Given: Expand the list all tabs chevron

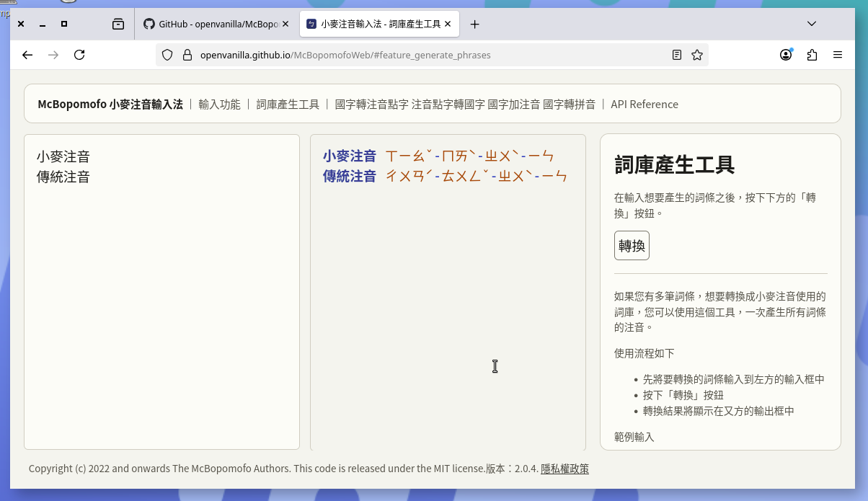Looking at the screenshot, I should point(812,24).
